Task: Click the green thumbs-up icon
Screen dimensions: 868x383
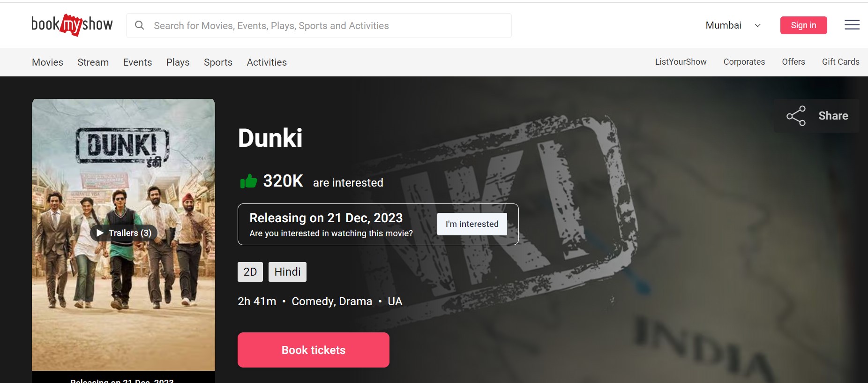Action: point(248,181)
